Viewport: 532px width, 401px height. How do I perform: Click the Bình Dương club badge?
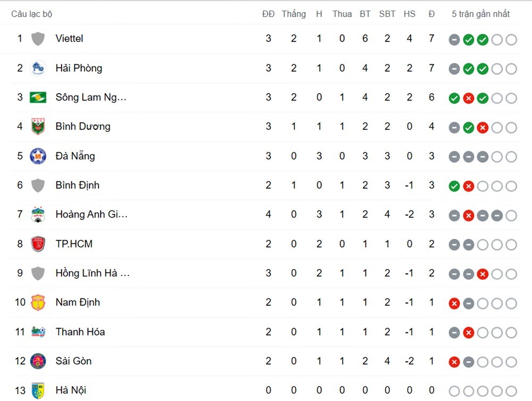37,127
